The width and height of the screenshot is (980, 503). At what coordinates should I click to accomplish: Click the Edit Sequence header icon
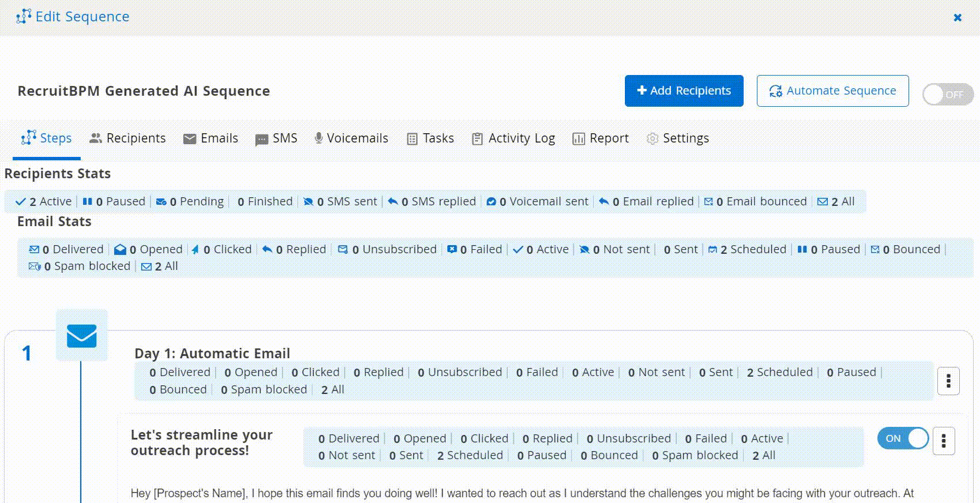coord(24,17)
